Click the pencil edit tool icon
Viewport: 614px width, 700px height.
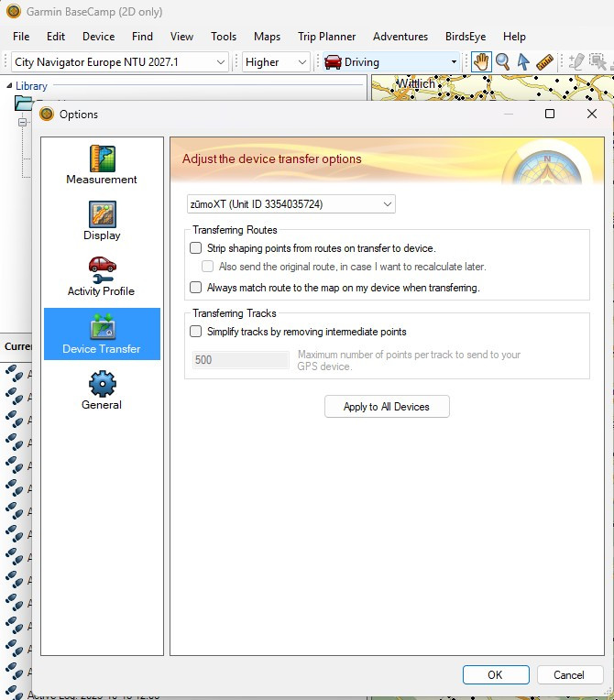[x=576, y=61]
